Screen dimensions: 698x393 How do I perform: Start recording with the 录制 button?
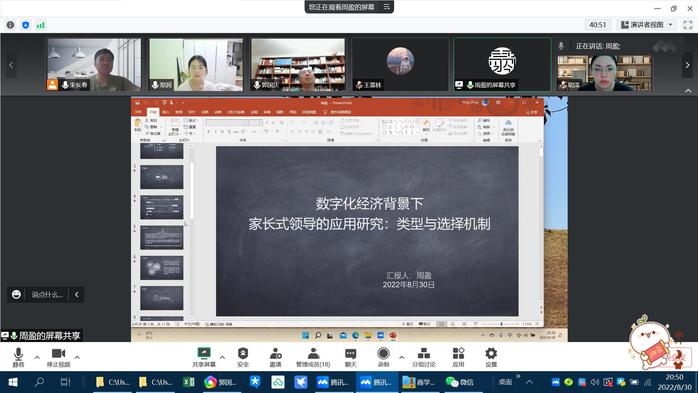pyautogui.click(x=383, y=357)
